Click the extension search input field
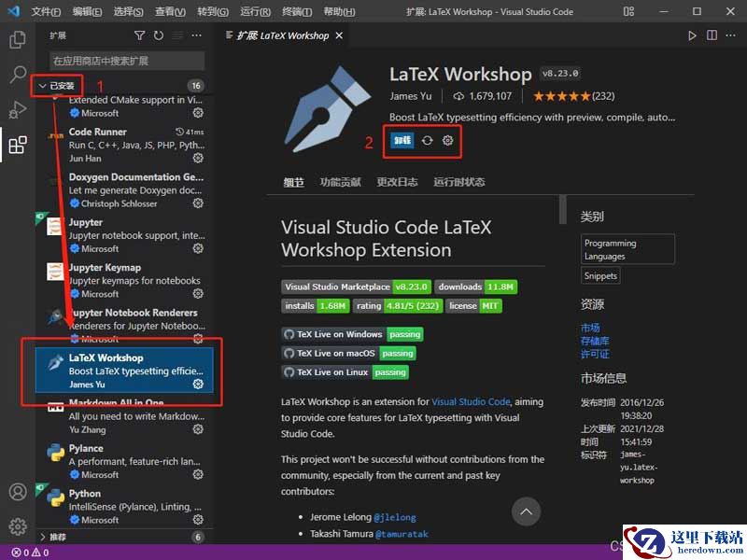This screenshot has height=560, width=747. (x=127, y=61)
